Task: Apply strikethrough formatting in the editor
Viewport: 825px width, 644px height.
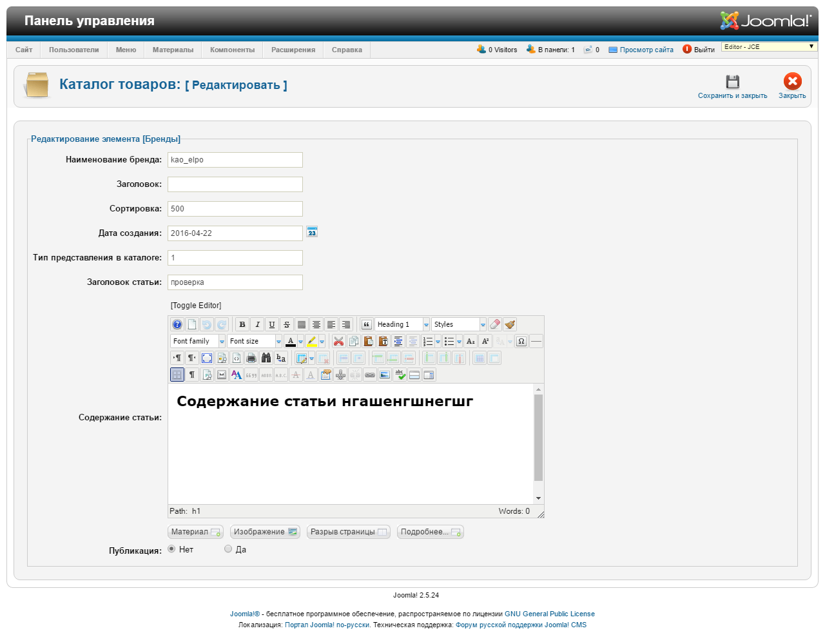Action: (287, 324)
